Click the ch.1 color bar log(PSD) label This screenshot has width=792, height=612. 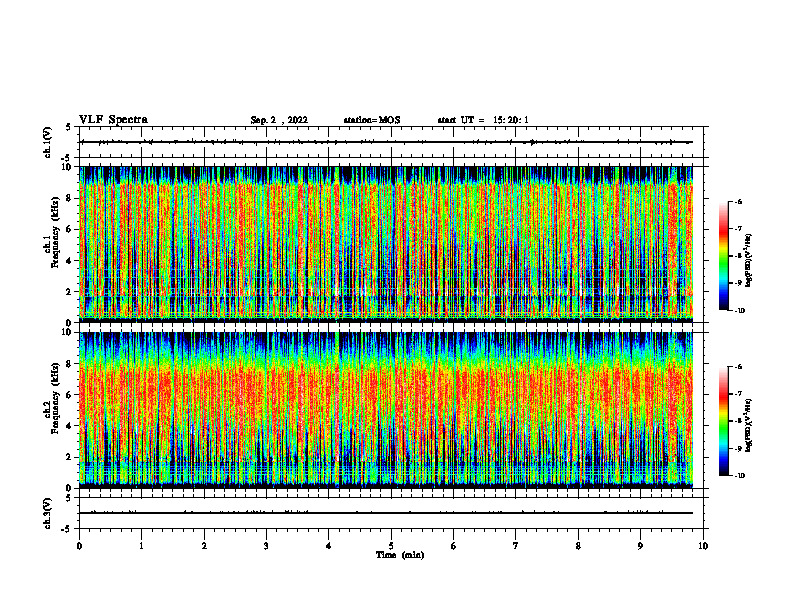tap(748, 261)
